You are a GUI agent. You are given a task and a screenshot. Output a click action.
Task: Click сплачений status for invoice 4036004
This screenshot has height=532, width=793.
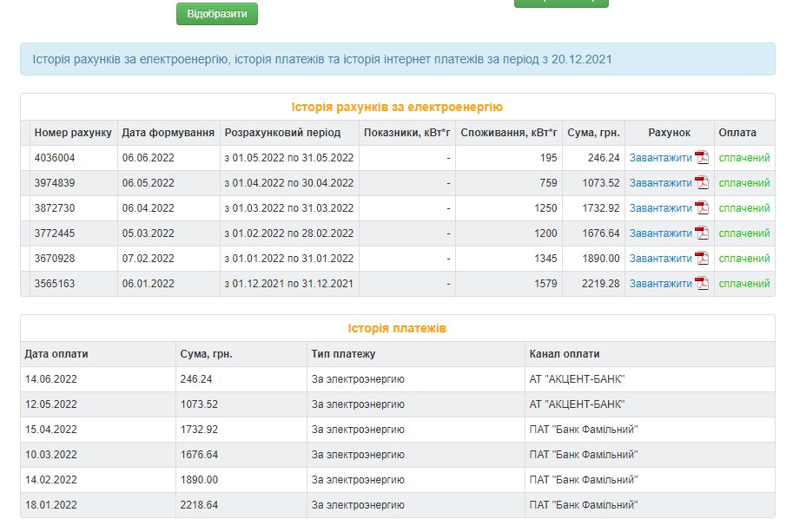[x=744, y=158]
